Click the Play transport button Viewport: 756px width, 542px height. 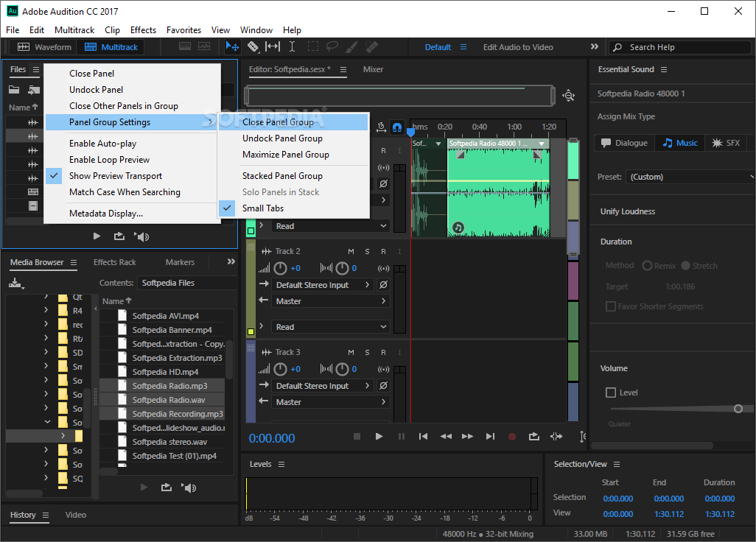tap(379, 437)
